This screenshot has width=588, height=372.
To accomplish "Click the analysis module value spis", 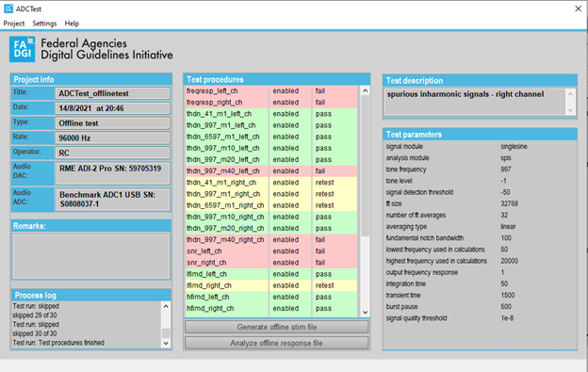I will click(506, 158).
